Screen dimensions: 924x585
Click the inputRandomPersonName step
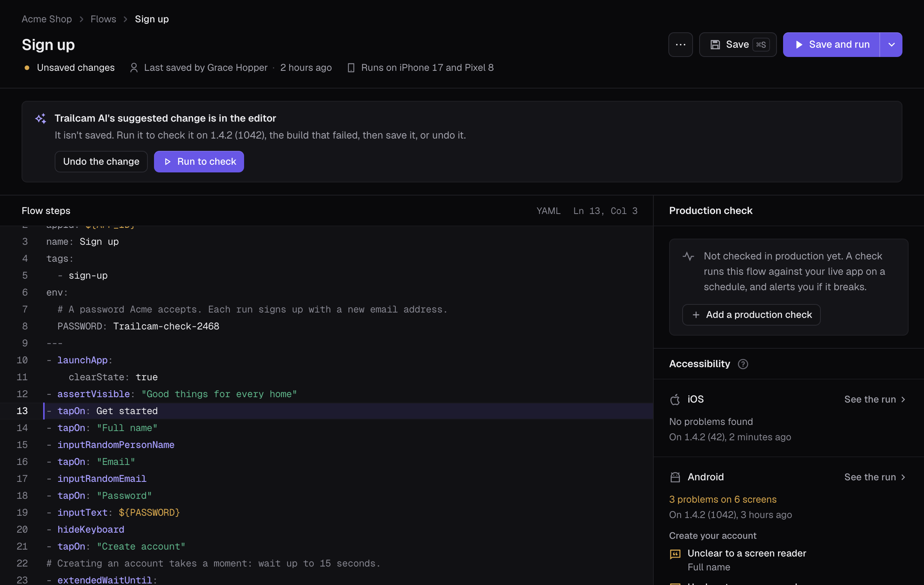click(115, 445)
